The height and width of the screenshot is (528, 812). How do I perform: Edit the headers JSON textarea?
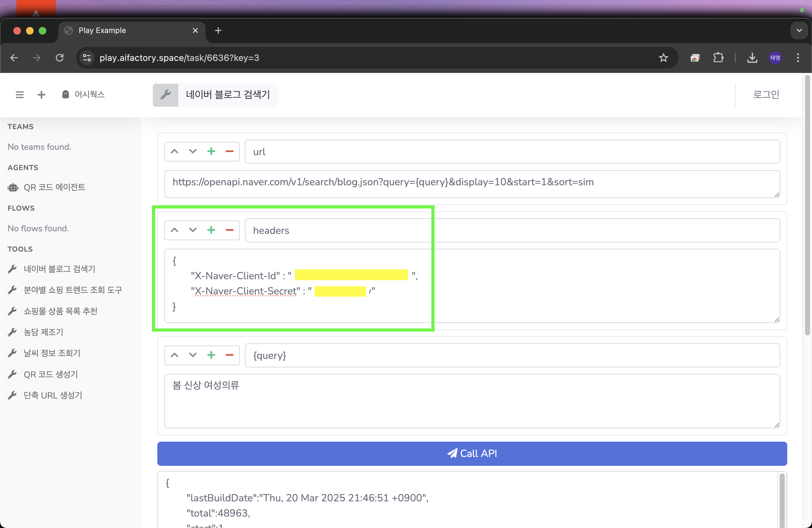472,286
